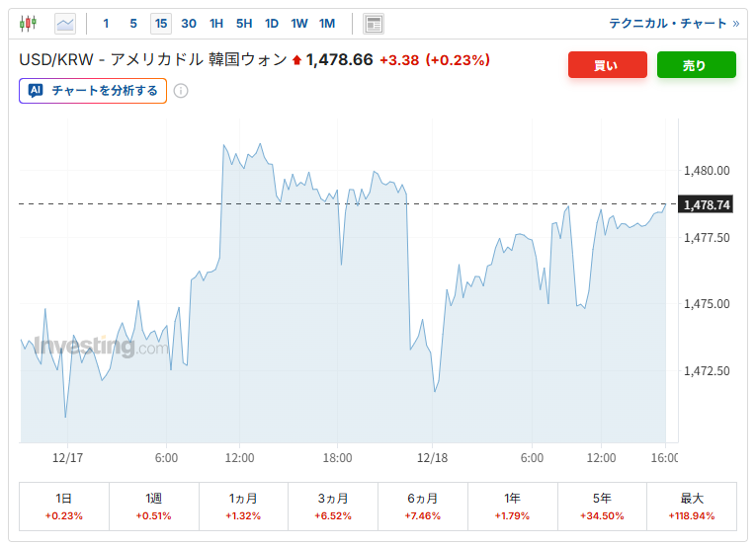Open the 5年 period tab
The height and width of the screenshot is (547, 756).
602,506
